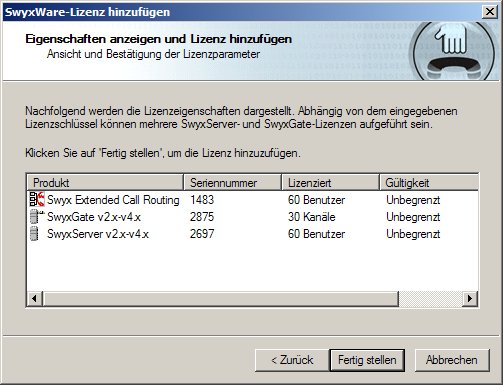Click the horizontal scrollbar right arrow

pos(470,298)
